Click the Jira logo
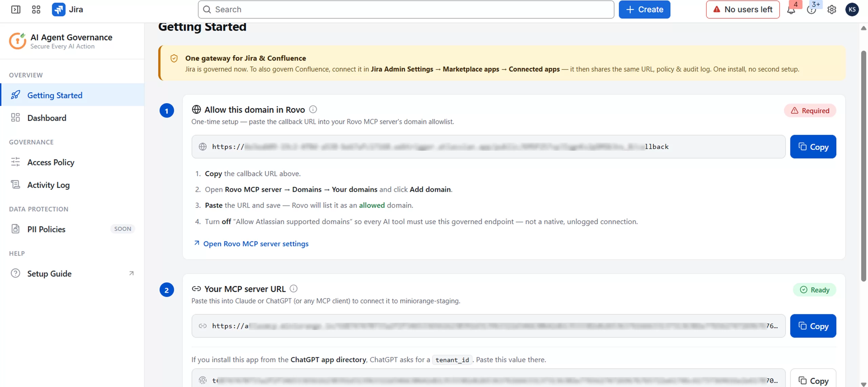 (x=67, y=9)
